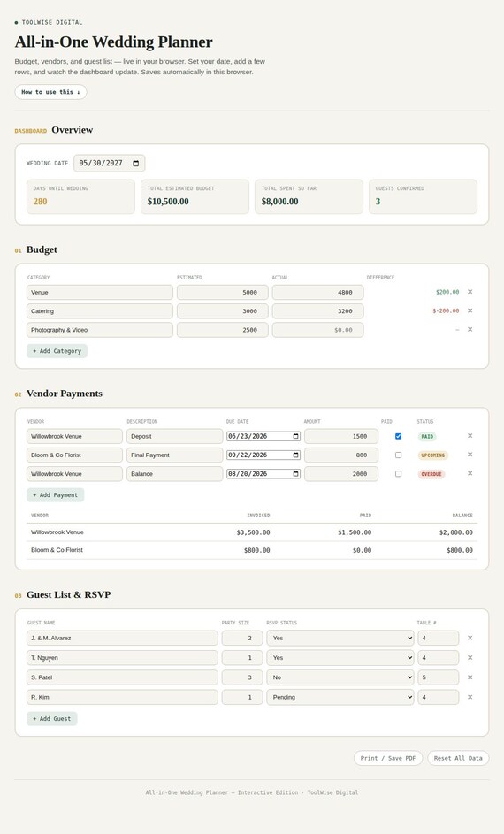
Task: Print or save the planner as PDF
Action: coord(388,758)
